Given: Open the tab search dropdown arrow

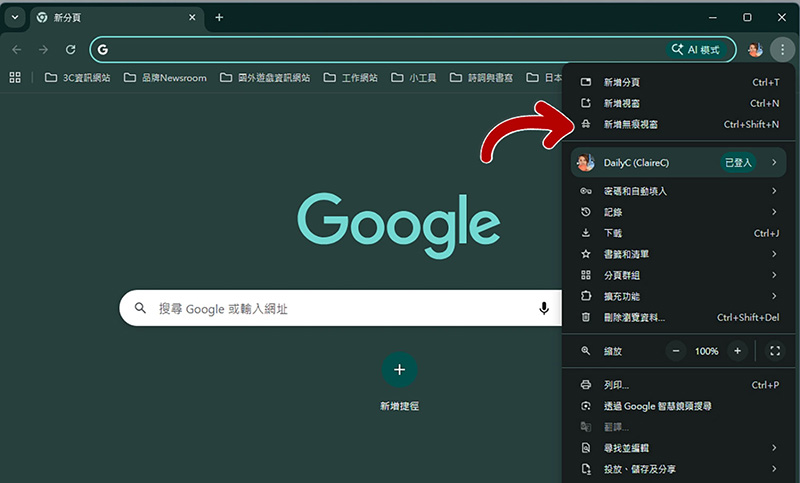Looking at the screenshot, I should click(x=15, y=18).
